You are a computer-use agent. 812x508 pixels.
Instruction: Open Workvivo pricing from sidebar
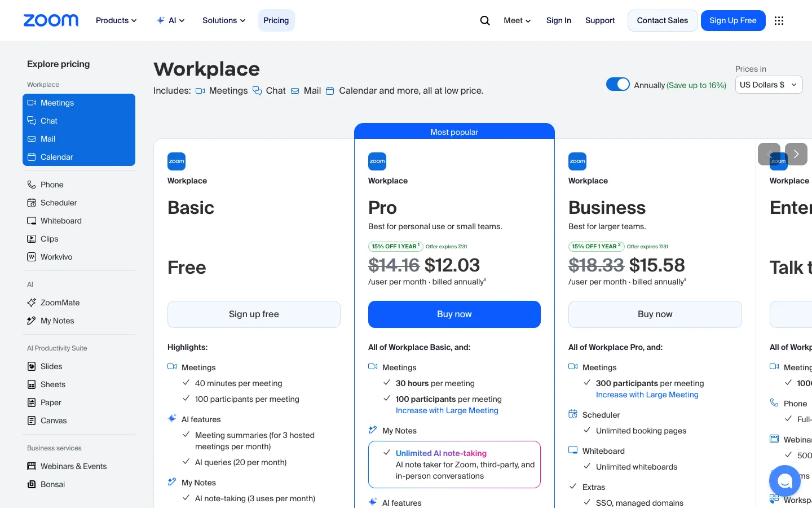point(79,257)
